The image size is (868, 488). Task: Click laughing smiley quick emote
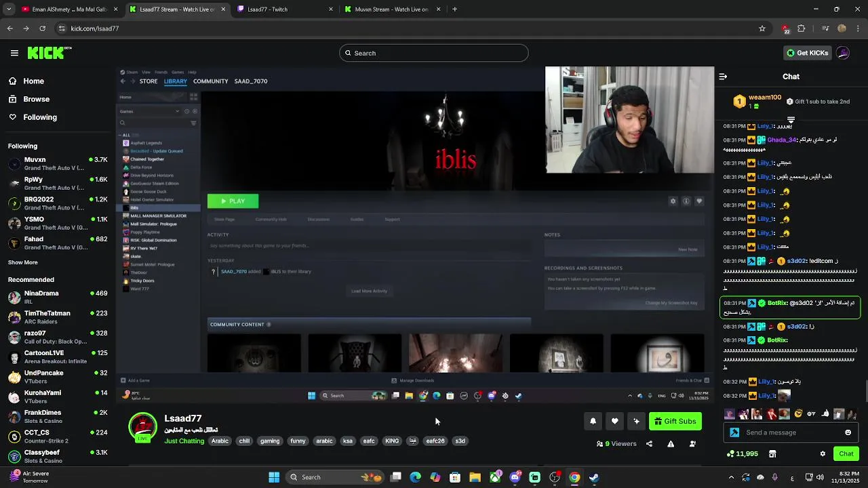[x=798, y=413]
